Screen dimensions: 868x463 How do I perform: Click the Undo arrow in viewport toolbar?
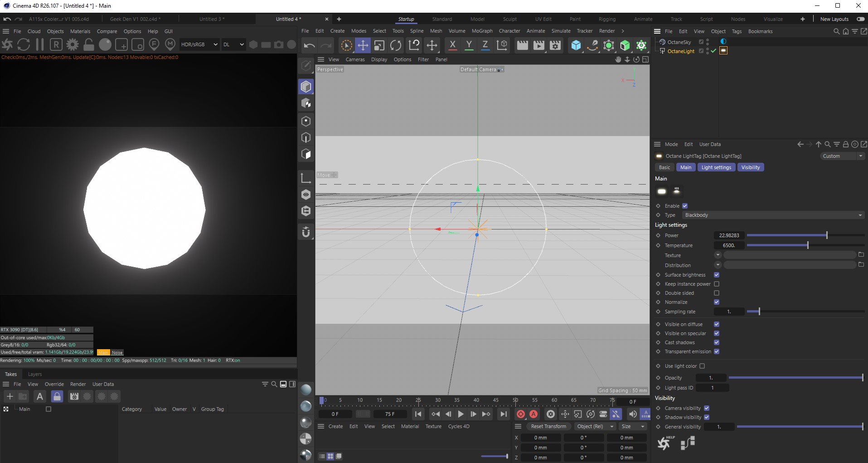tap(309, 45)
